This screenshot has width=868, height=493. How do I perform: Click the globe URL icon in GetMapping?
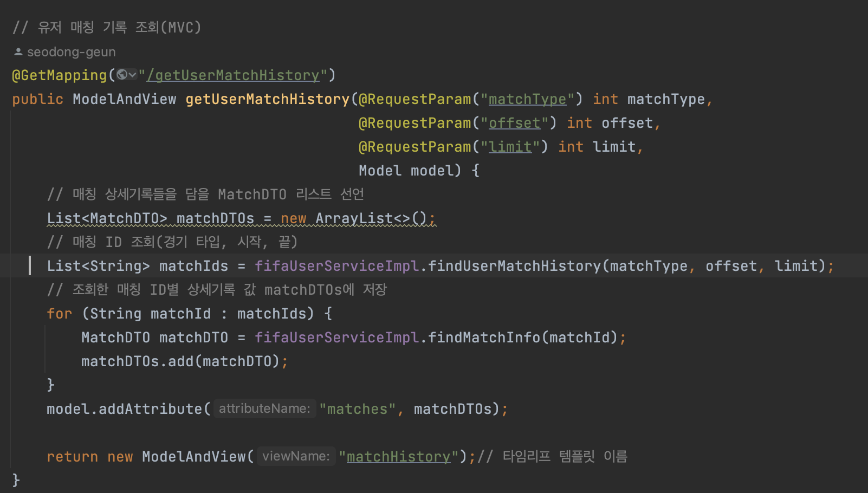(122, 75)
